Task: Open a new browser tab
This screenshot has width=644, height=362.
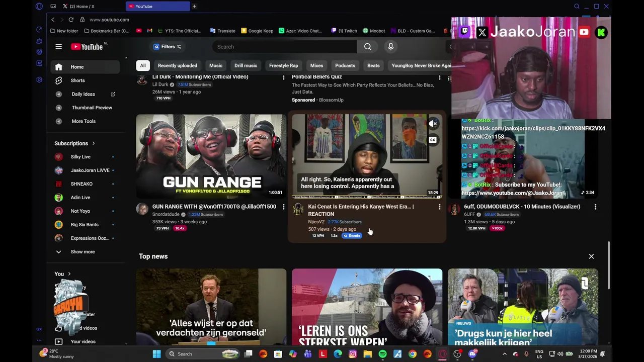Action: click(x=194, y=7)
